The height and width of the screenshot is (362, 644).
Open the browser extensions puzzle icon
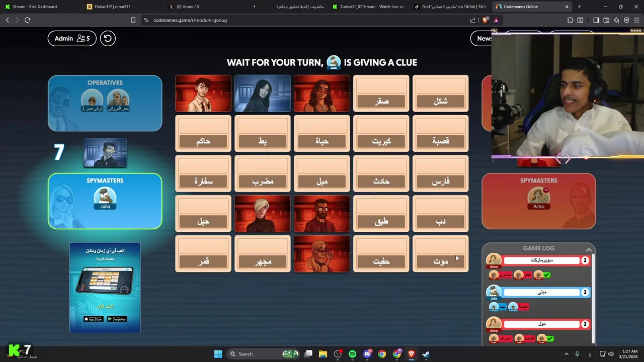(570, 20)
